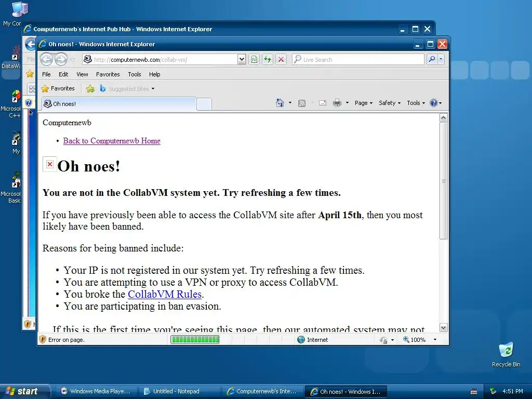Expand the zoom level dropdown arrow
532x399 pixels.
point(435,340)
